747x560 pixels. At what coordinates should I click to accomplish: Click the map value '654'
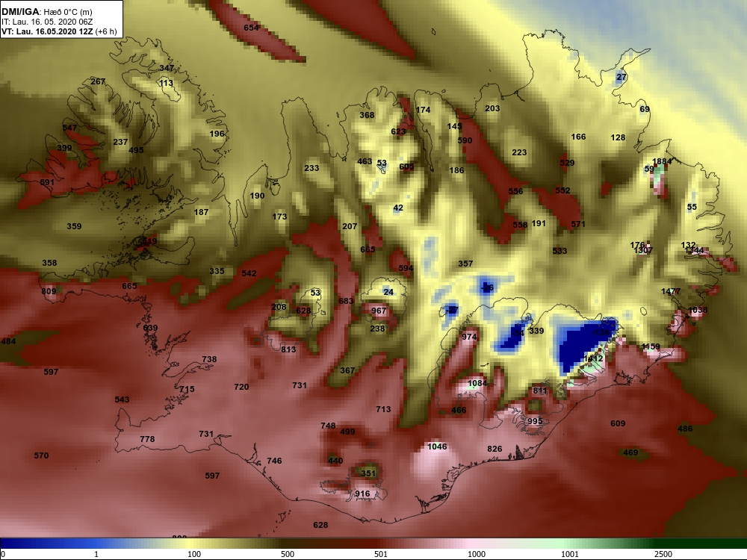(251, 28)
